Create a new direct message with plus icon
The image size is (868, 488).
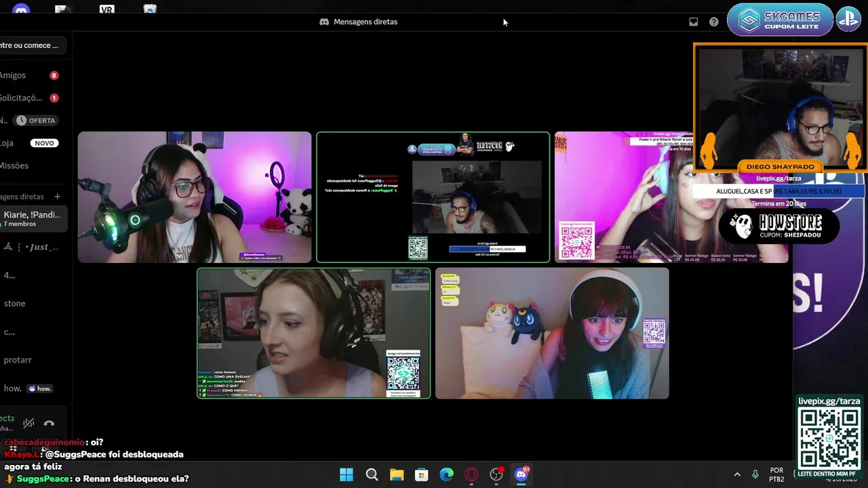[57, 197]
